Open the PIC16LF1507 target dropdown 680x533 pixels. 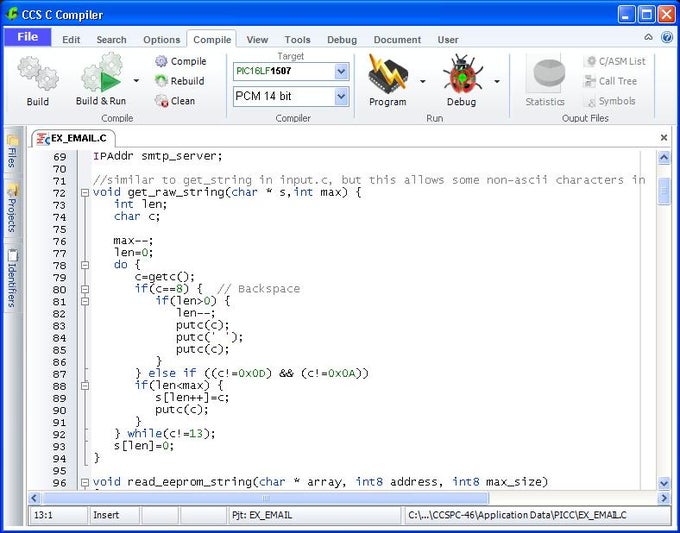coord(341,71)
